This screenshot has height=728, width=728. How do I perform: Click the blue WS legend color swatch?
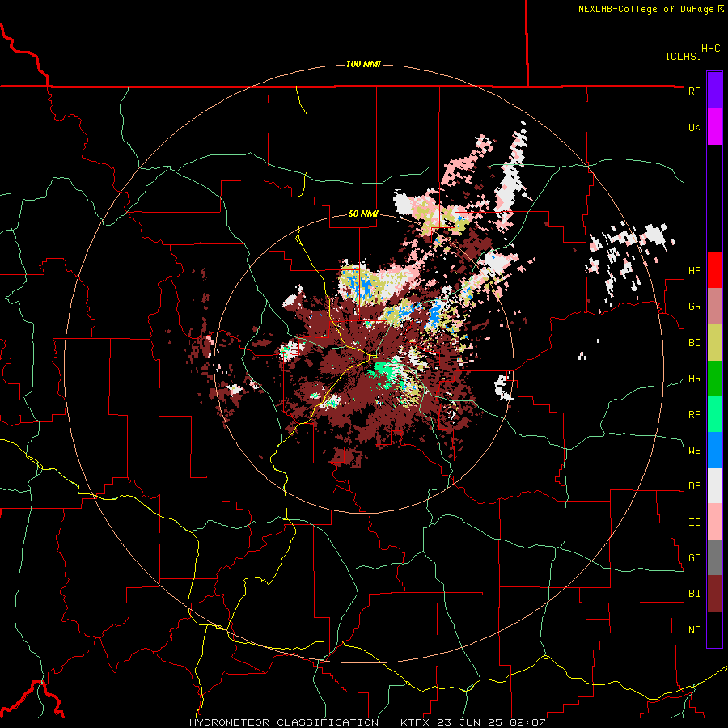(714, 450)
